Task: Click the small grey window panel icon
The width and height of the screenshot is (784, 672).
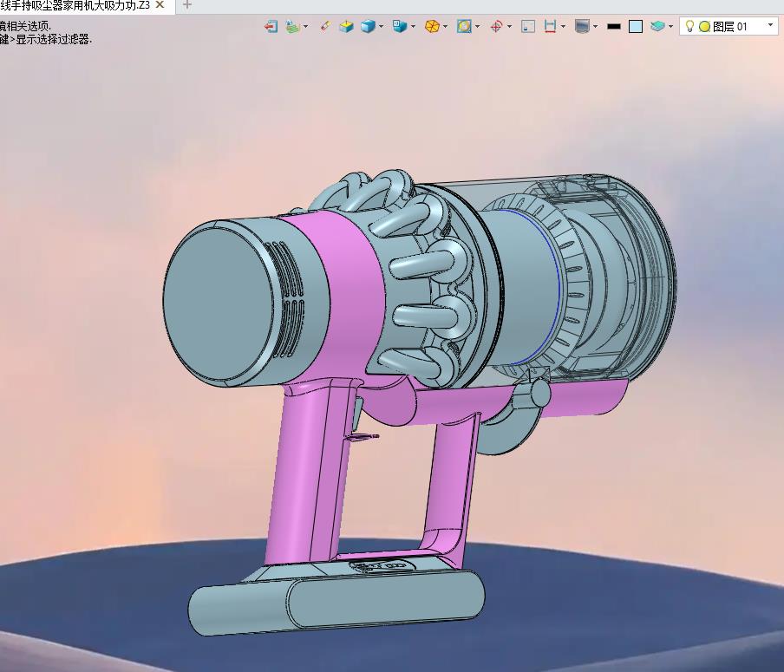Action: pos(528,26)
